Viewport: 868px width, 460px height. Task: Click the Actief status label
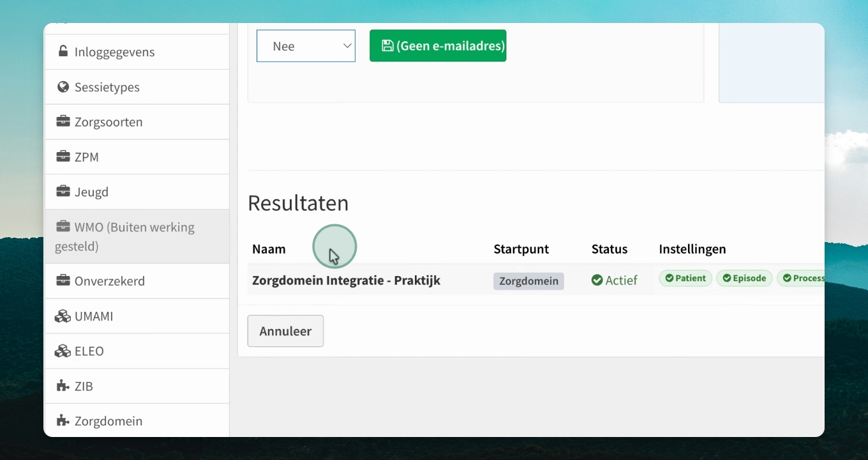(614, 280)
